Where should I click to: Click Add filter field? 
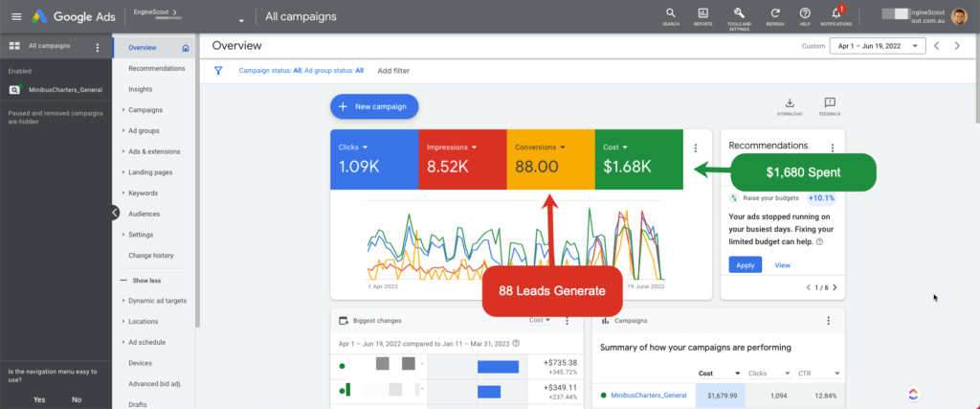393,70
